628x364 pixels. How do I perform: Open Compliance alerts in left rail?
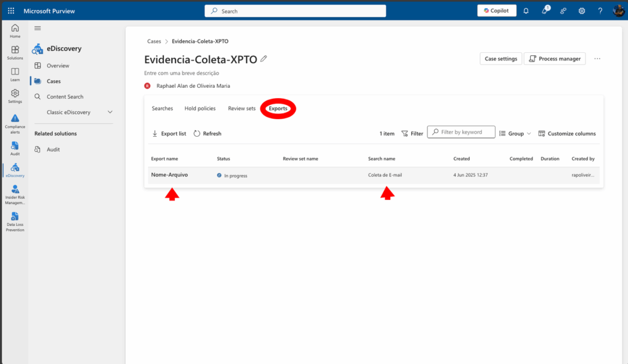point(15,124)
